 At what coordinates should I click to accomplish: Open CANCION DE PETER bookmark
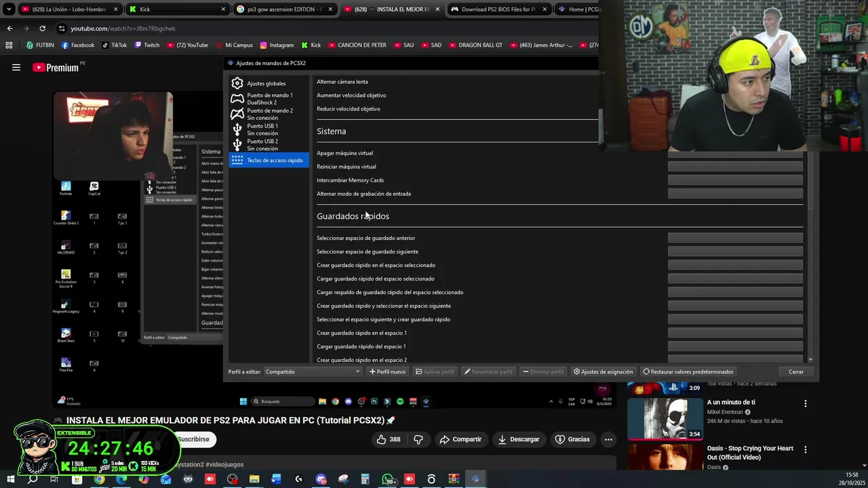(x=357, y=45)
